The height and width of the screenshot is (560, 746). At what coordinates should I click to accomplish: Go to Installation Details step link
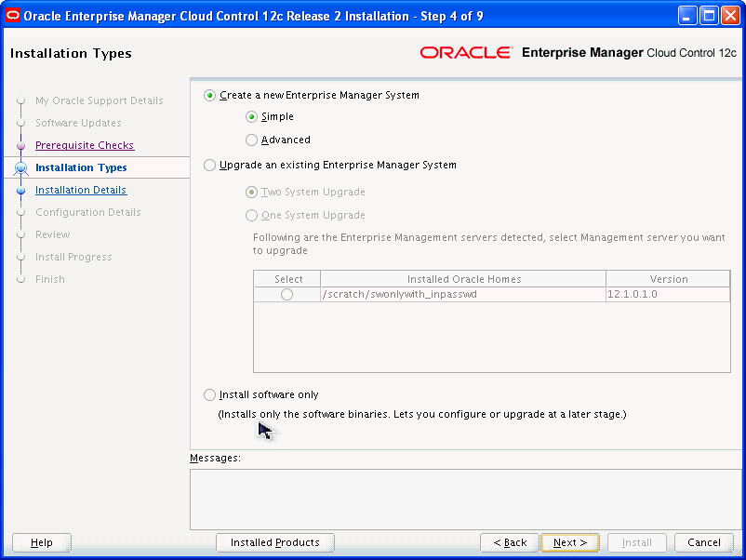point(81,190)
